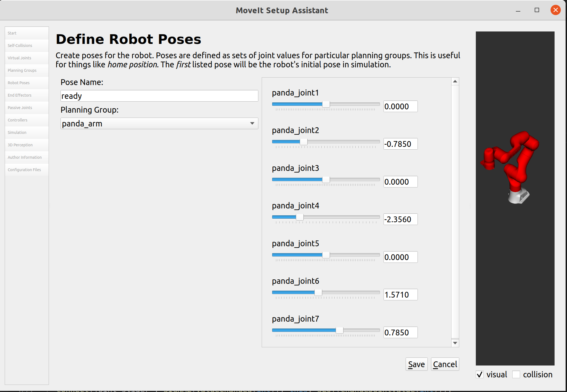
Task: Open the Self-Collisions section
Action: [x=20, y=45]
